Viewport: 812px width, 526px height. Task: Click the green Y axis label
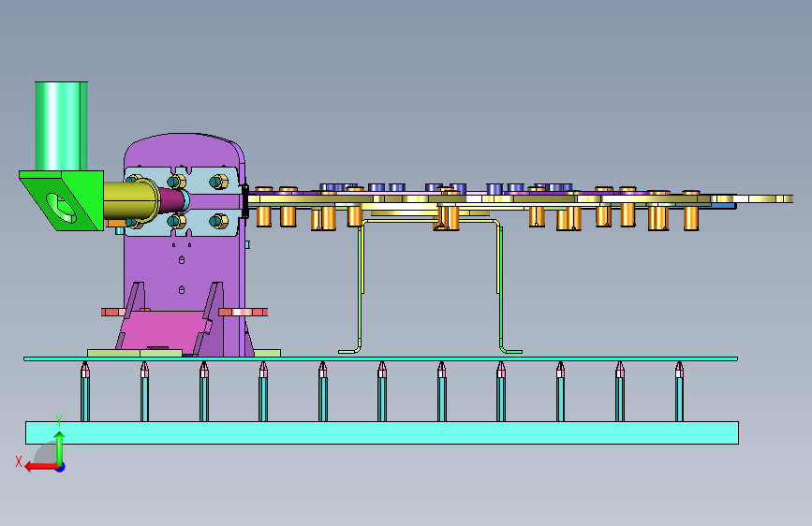[59, 420]
